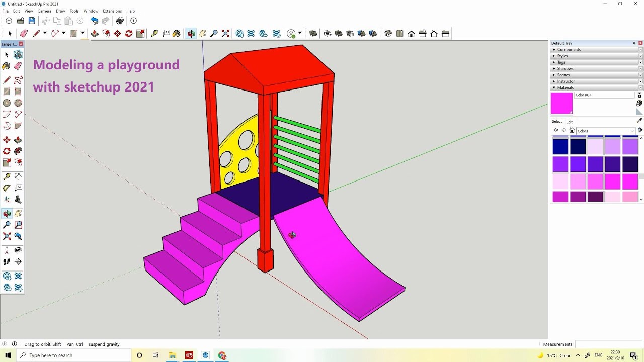Image resolution: width=644 pixels, height=362 pixels.
Task: Open File Explorer from the taskbar
Action: (x=172, y=355)
